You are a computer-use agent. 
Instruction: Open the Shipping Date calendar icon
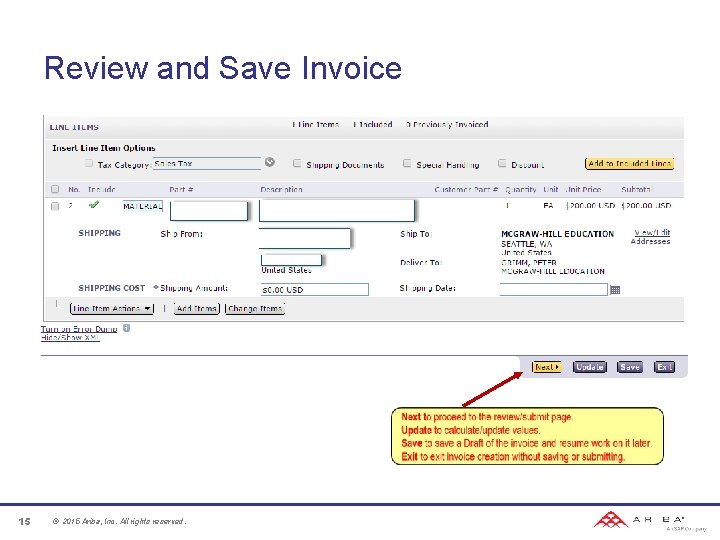click(615, 290)
